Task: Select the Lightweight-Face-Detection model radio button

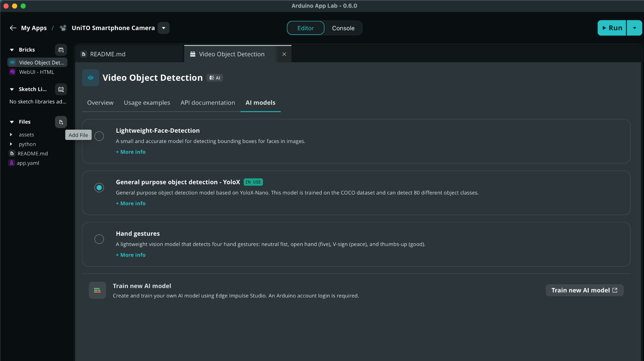Action: [x=99, y=136]
